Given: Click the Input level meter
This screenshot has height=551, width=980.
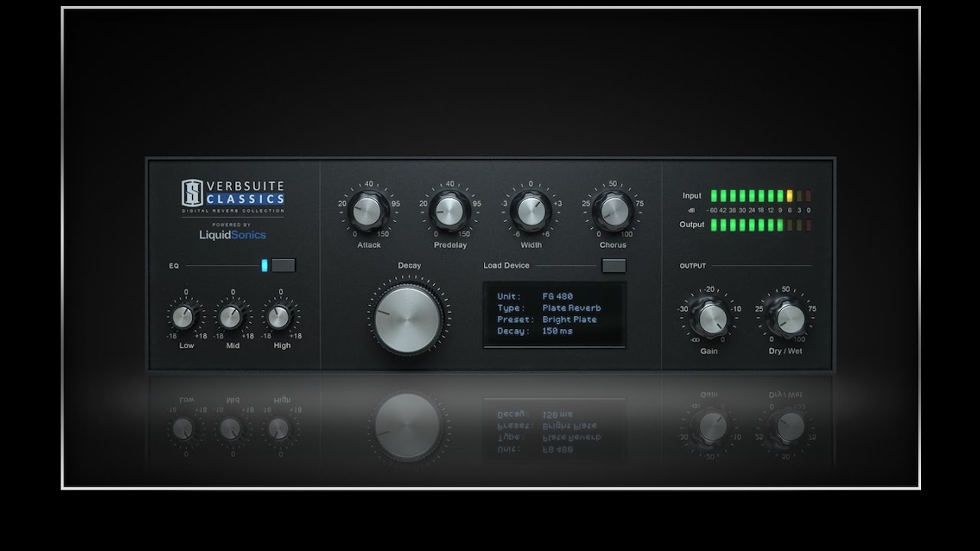Looking at the screenshot, I should pos(760,196).
